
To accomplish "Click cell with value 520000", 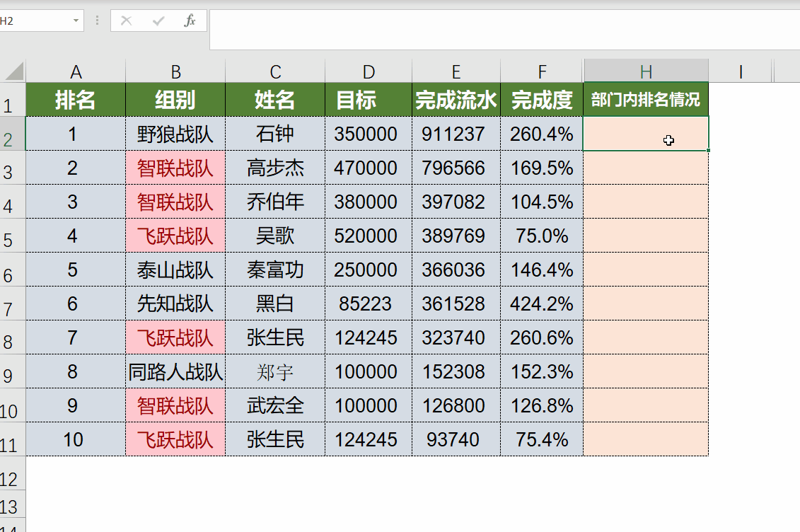I will point(369,236).
